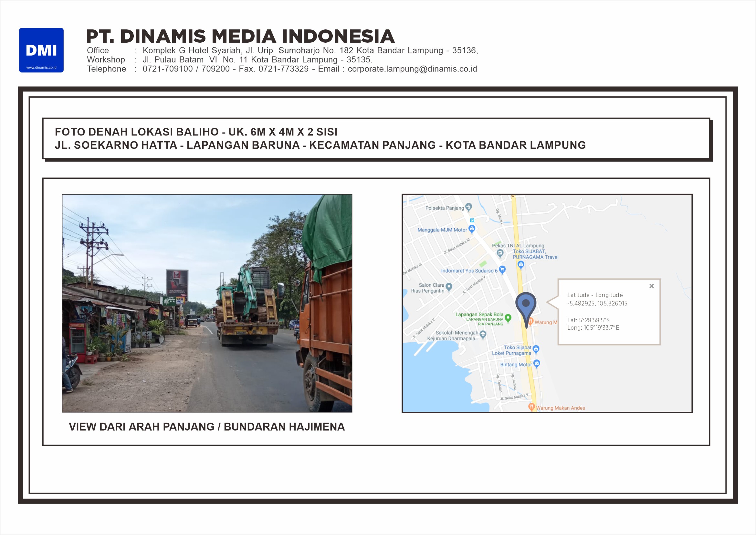Click the Latitude - Longitude popup heading
The width and height of the screenshot is (756, 535).
[595, 295]
